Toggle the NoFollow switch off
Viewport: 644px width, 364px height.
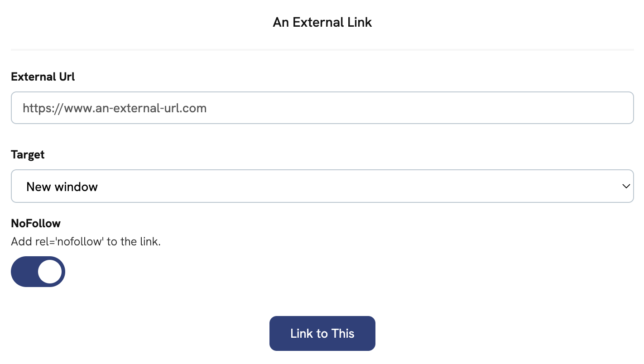[38, 272]
